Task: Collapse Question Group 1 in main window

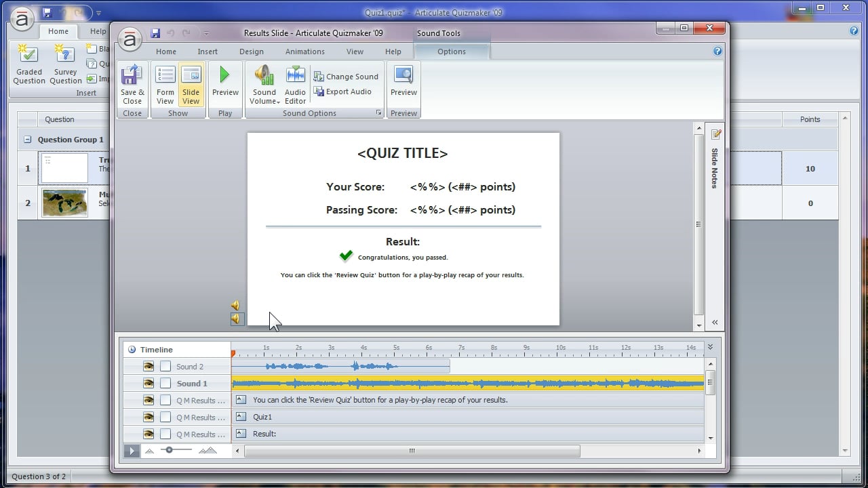Action: point(28,140)
